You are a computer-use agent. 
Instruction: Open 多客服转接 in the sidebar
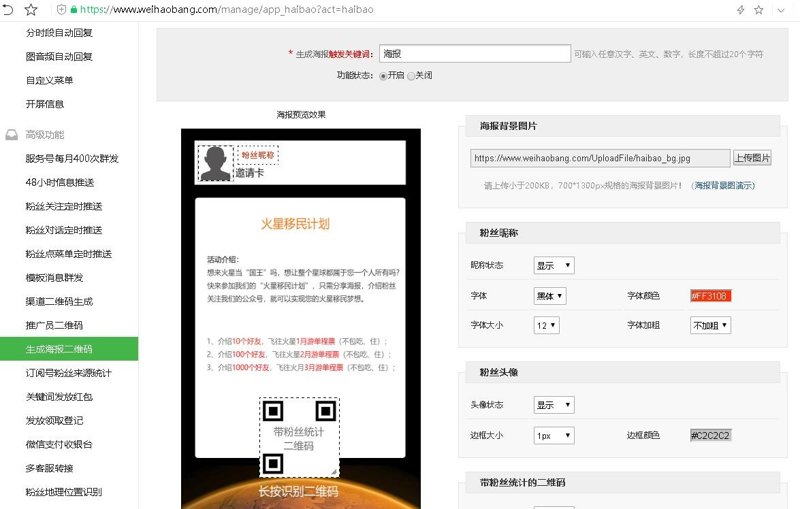tap(49, 468)
